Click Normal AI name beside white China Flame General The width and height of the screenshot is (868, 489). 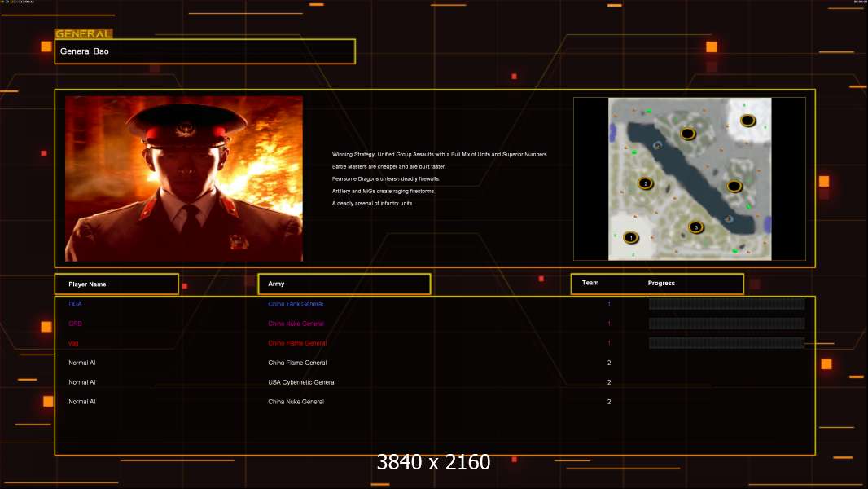click(x=82, y=363)
